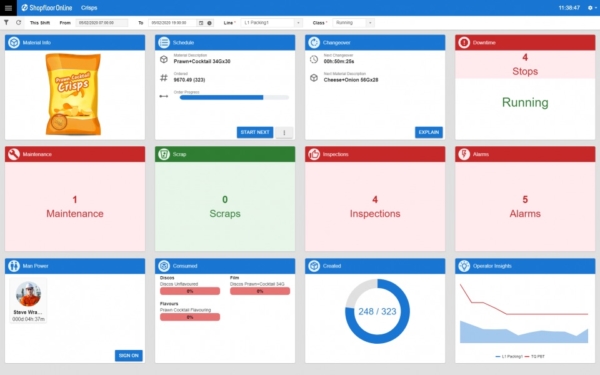This screenshot has height=375, width=600.
Task: Open the clock time picker next to To date
Action: [x=209, y=23]
